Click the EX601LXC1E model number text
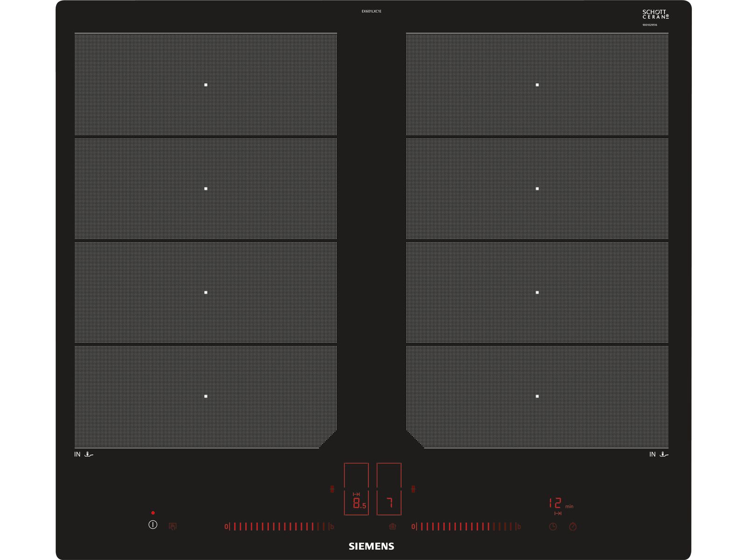The height and width of the screenshot is (560, 747). point(372,11)
